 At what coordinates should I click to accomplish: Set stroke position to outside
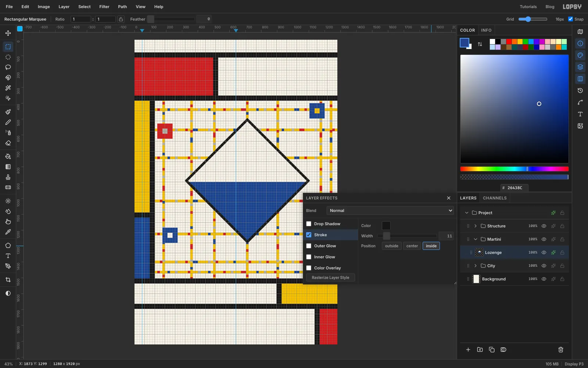[392, 246]
